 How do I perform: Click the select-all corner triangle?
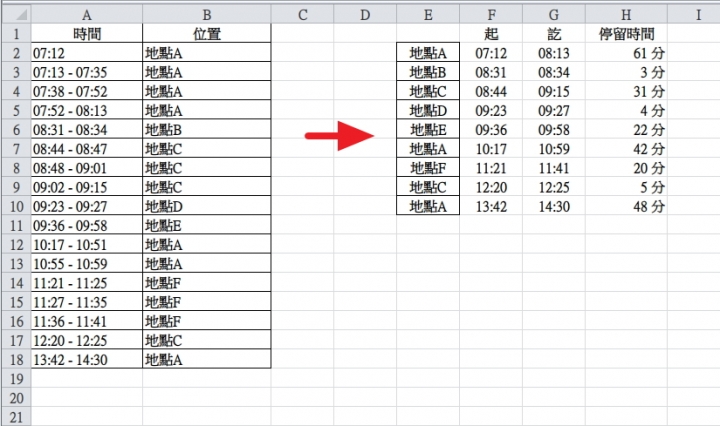[17, 14]
